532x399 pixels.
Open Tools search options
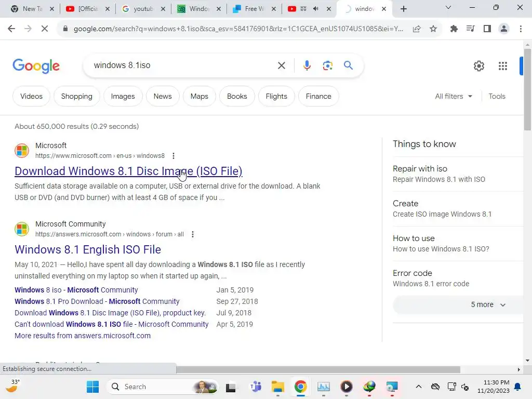pyautogui.click(x=497, y=96)
